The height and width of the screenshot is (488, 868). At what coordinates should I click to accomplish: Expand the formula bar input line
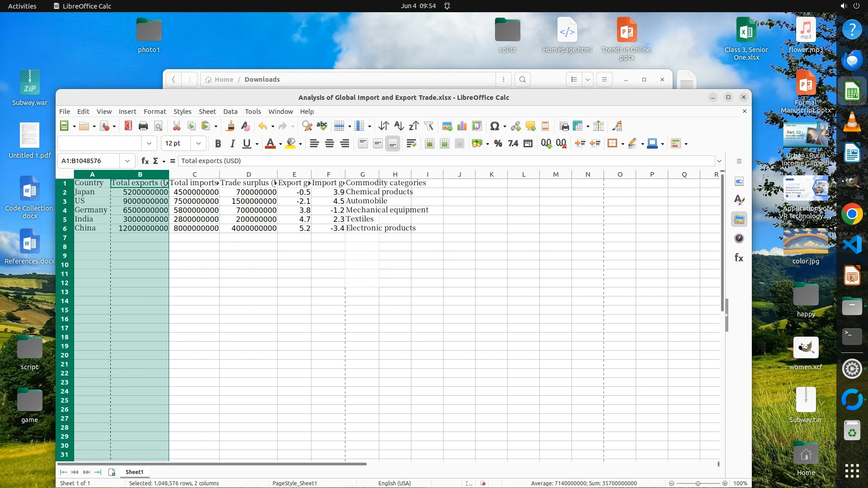(x=719, y=161)
